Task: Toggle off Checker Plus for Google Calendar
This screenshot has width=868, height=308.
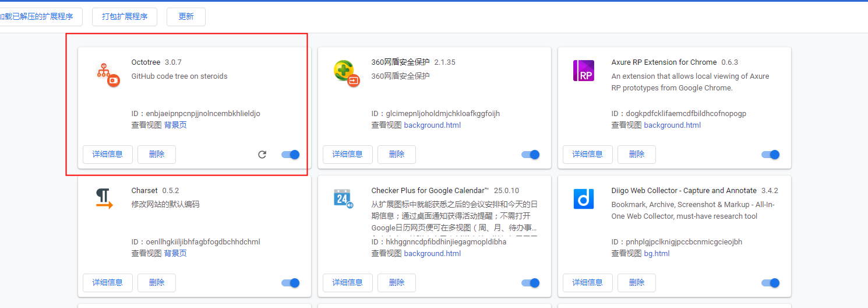Action: 530,283
